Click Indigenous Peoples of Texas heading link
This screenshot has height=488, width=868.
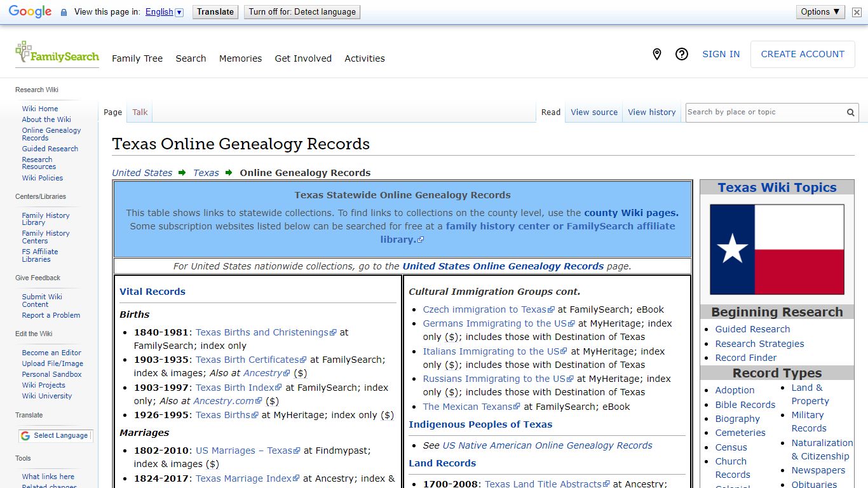(480, 424)
